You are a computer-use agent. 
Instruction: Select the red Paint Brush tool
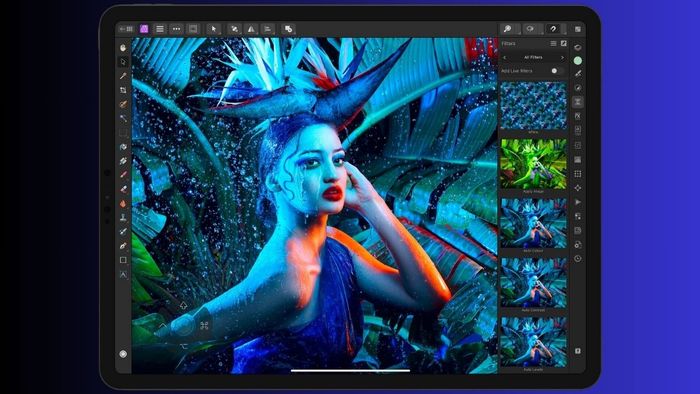coord(123,175)
